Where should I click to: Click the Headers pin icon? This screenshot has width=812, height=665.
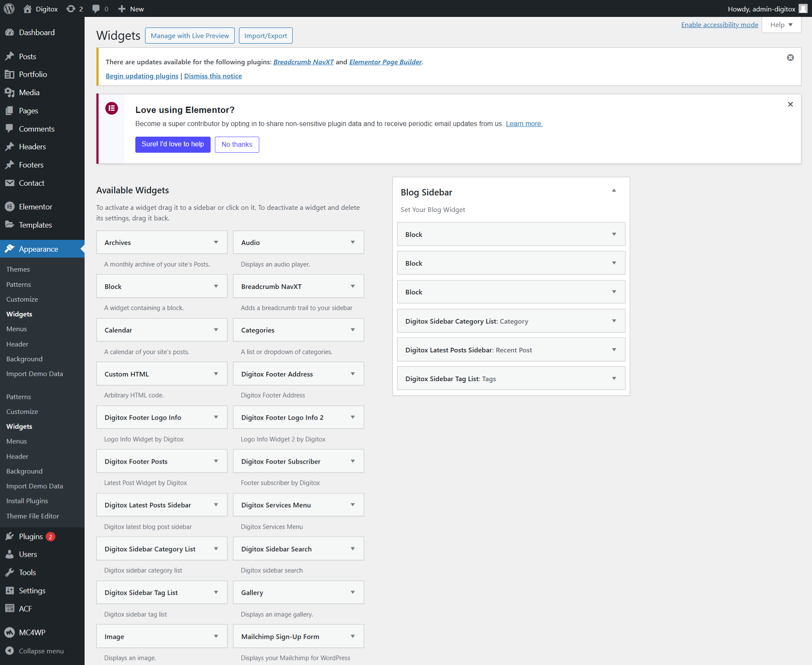pyautogui.click(x=10, y=147)
